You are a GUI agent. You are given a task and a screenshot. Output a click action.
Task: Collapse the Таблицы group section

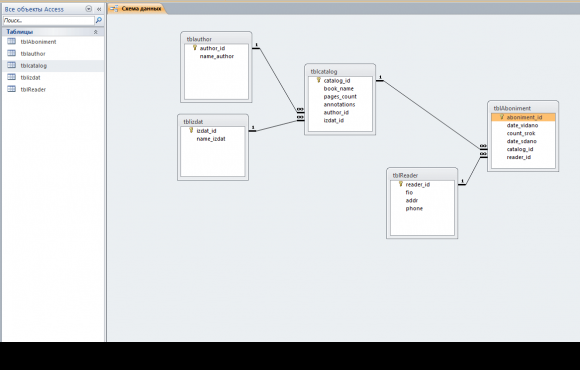point(96,32)
